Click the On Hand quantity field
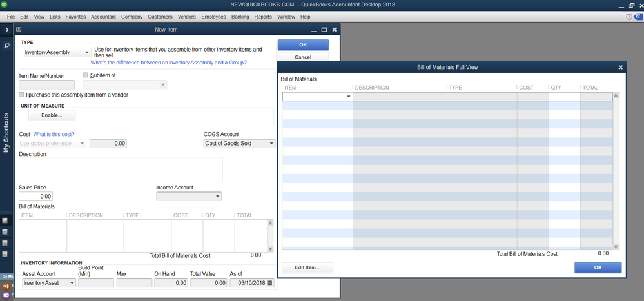644x301 pixels. click(171, 283)
